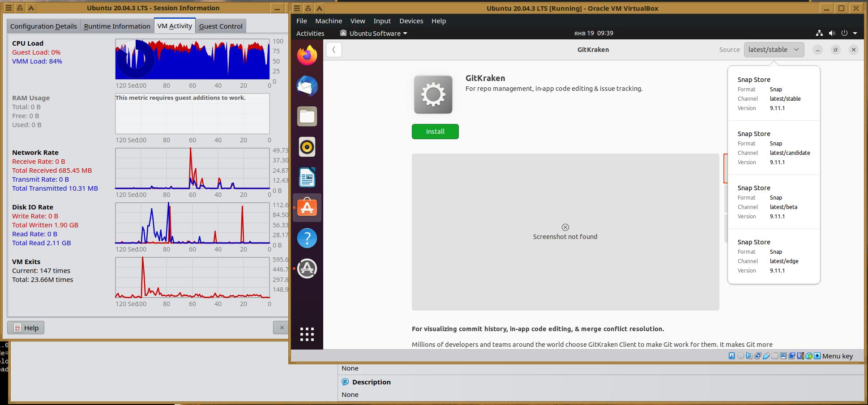
Task: Switch to the Guest Control tab
Action: point(221,26)
